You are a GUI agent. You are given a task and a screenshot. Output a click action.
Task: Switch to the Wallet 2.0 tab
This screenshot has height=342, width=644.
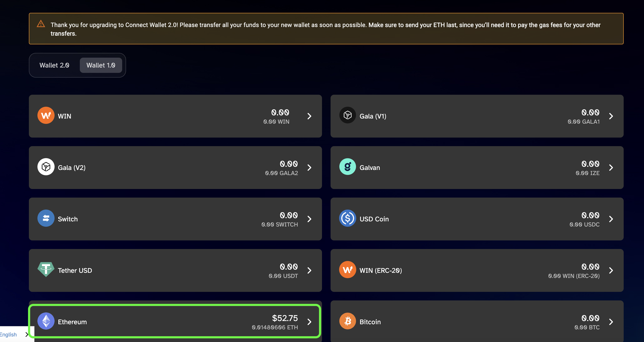(54, 65)
